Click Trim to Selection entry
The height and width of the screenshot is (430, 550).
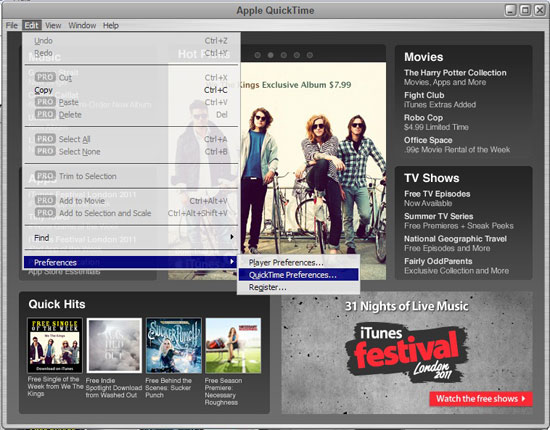click(x=131, y=176)
